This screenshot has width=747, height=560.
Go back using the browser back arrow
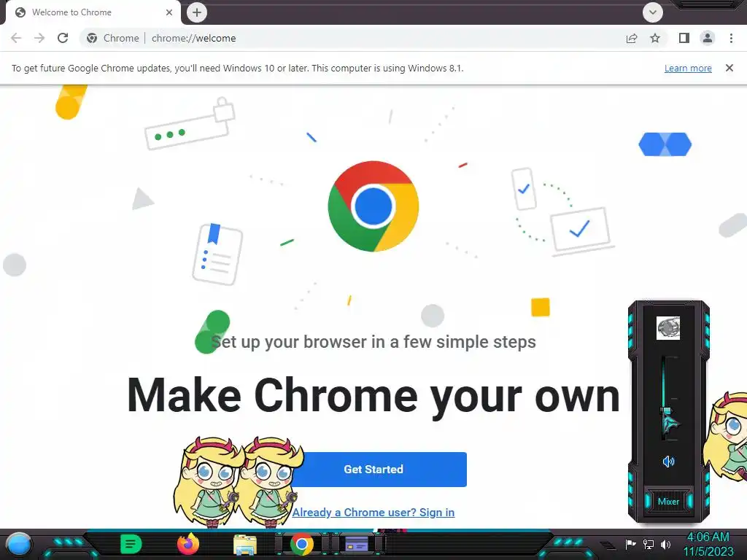[16, 38]
